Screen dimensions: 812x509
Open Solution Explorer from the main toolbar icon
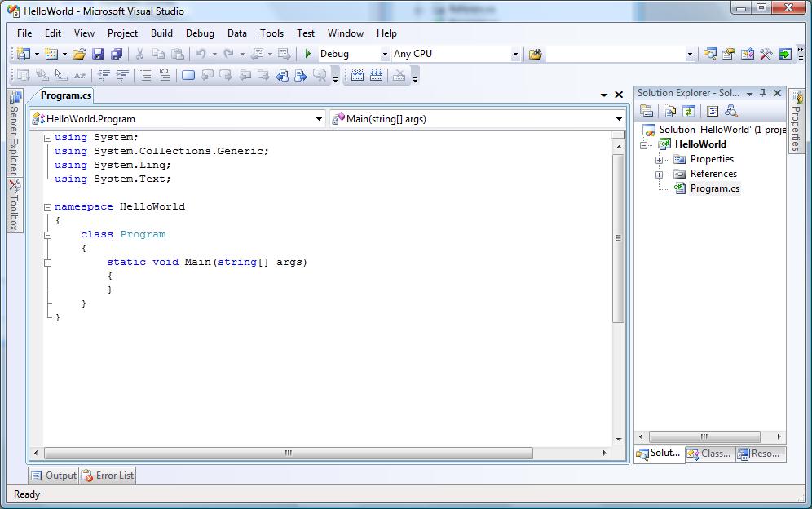[x=710, y=54]
